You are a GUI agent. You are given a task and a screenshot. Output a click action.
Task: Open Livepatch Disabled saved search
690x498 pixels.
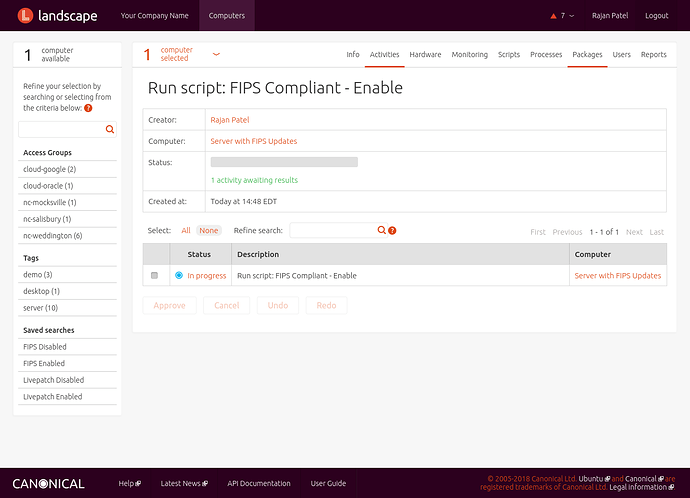(x=54, y=380)
